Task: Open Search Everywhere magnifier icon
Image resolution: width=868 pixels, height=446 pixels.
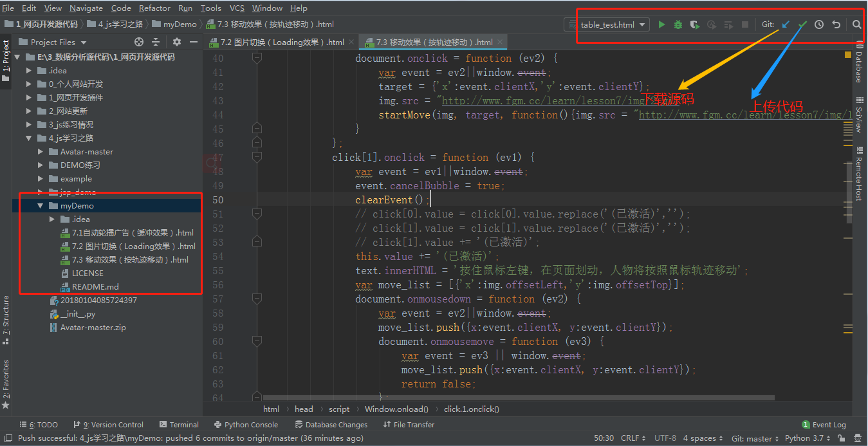Action: [857, 24]
